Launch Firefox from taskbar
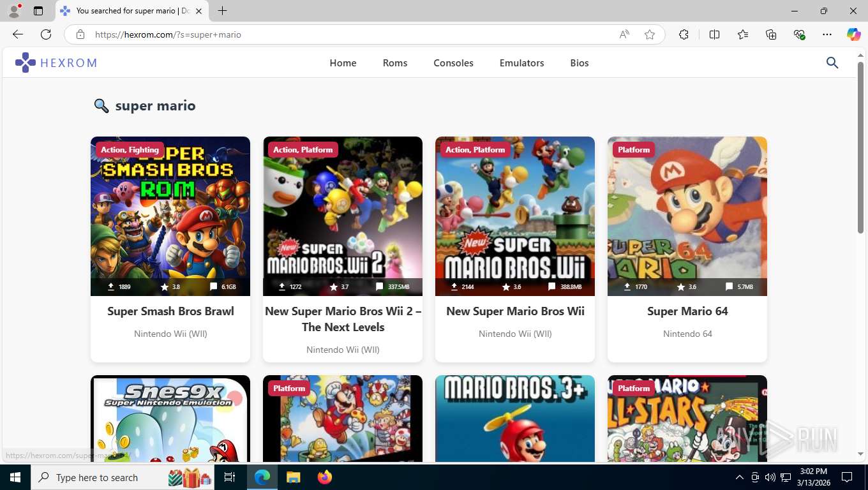Viewport: 868px width, 490px height. 325,477
